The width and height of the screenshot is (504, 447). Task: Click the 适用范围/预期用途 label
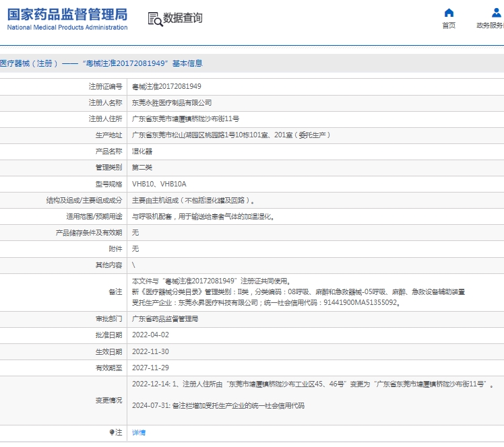94,217
